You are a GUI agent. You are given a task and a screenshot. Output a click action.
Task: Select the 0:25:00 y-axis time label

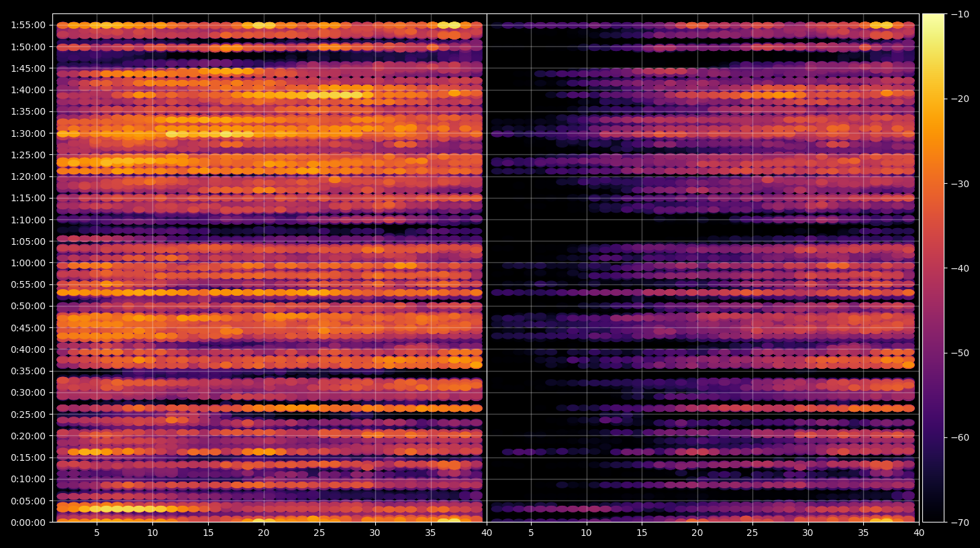pyautogui.click(x=28, y=415)
